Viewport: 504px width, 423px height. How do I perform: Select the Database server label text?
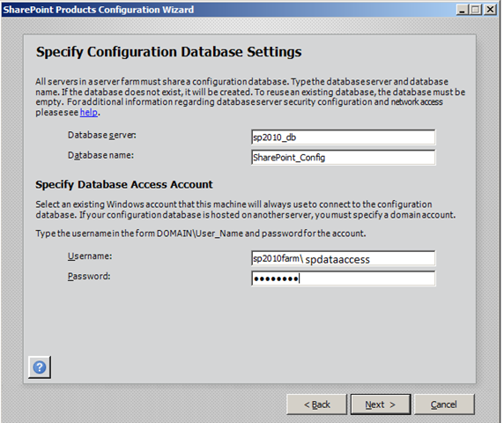tap(102, 136)
